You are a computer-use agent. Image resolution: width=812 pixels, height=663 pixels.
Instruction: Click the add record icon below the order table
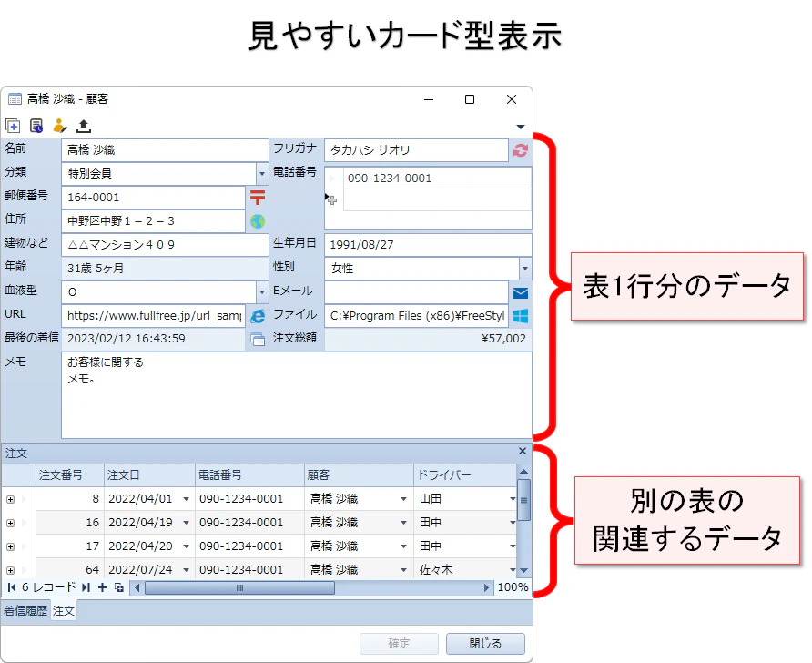point(104,587)
